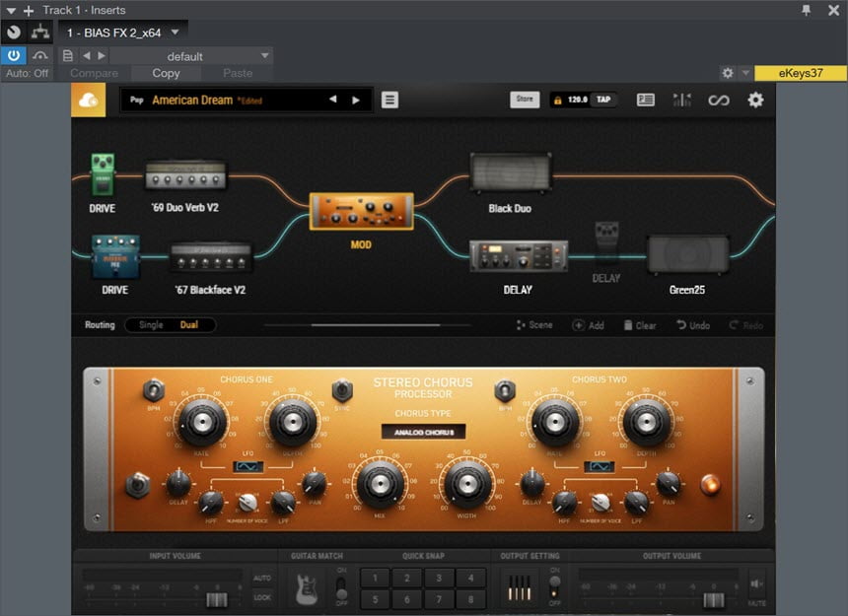Click the Store button
The width and height of the screenshot is (848, 616).
coord(525,100)
